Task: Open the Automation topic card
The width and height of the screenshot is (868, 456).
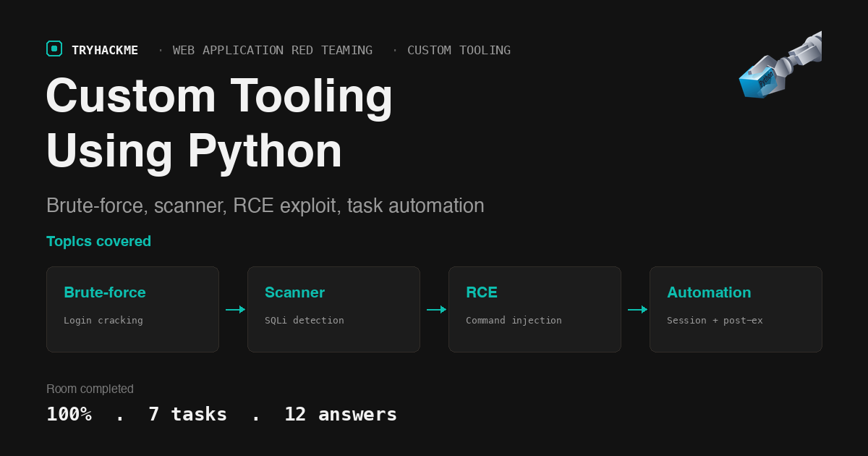Action: click(736, 309)
